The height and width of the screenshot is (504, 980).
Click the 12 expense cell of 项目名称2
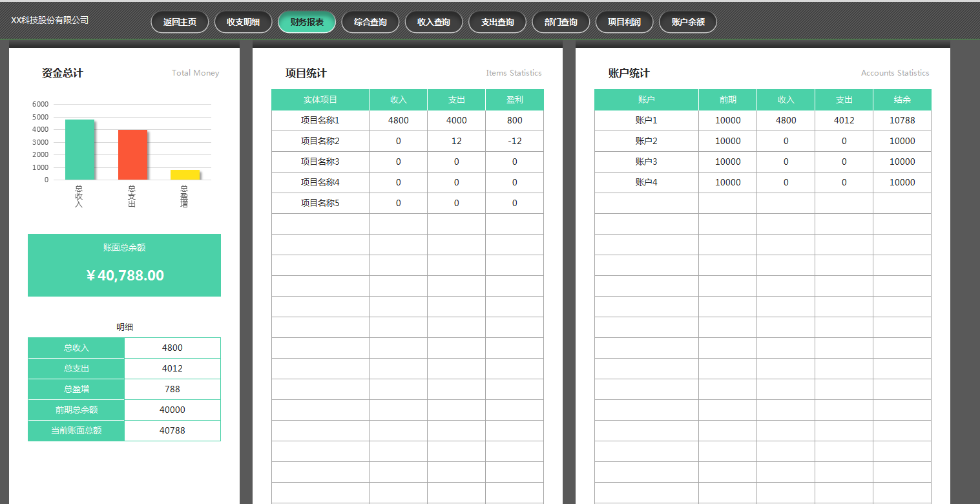[457, 141]
